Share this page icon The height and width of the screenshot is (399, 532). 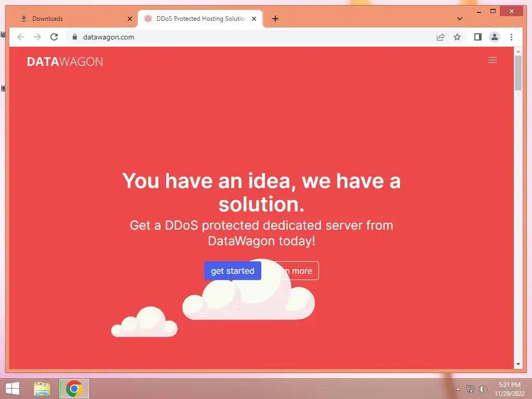coord(441,37)
